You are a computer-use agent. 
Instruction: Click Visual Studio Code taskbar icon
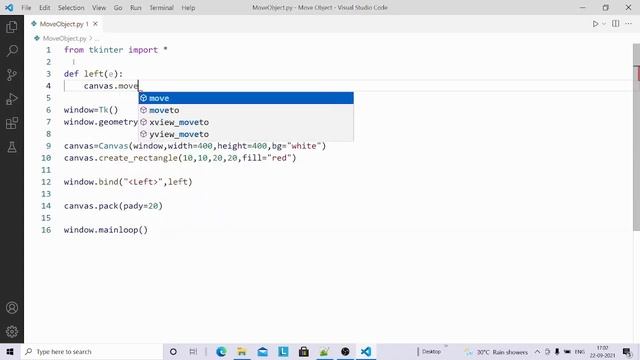tap(366, 351)
